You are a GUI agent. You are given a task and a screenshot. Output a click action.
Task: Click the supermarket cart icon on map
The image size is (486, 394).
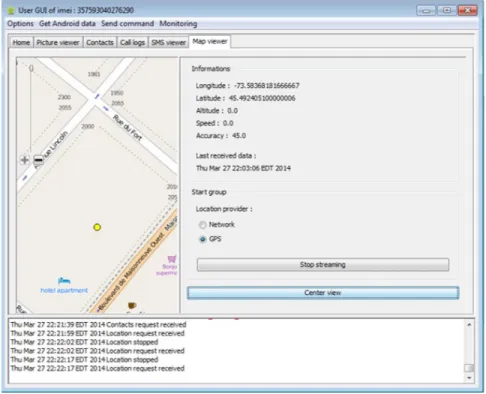coord(172,259)
